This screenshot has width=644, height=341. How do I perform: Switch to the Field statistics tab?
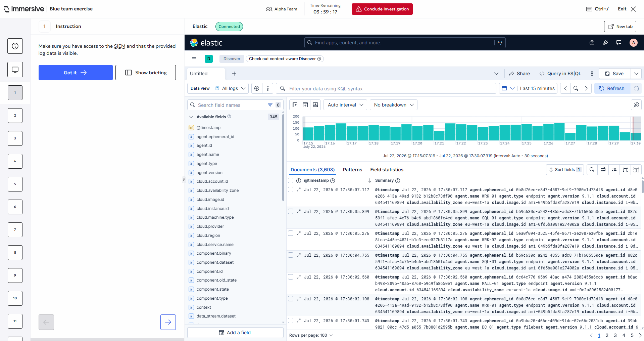click(387, 170)
